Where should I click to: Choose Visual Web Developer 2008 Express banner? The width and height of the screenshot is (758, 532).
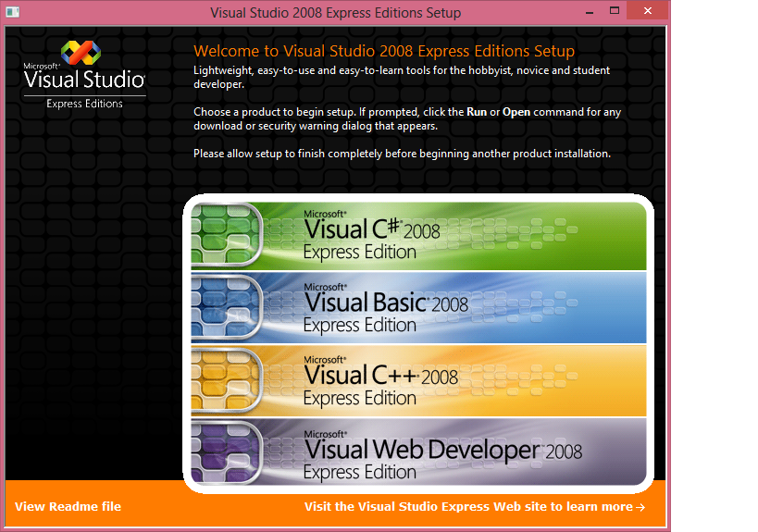coord(418,452)
